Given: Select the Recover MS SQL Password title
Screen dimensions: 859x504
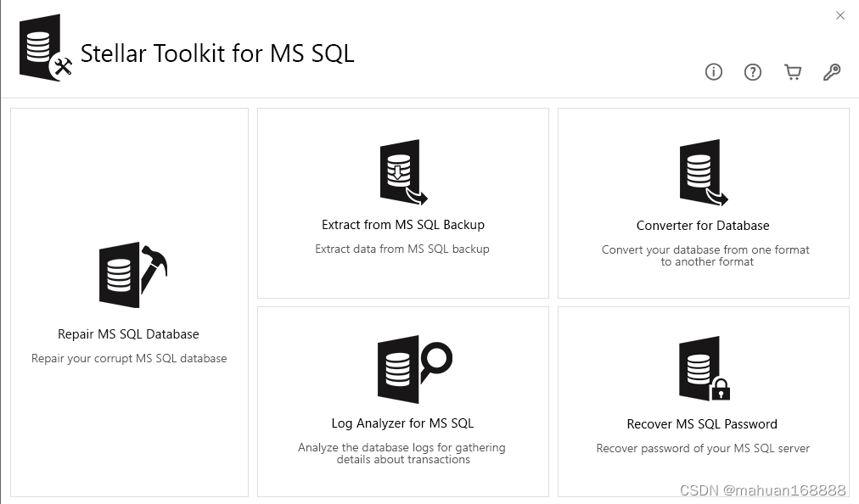Looking at the screenshot, I should coord(703,423).
